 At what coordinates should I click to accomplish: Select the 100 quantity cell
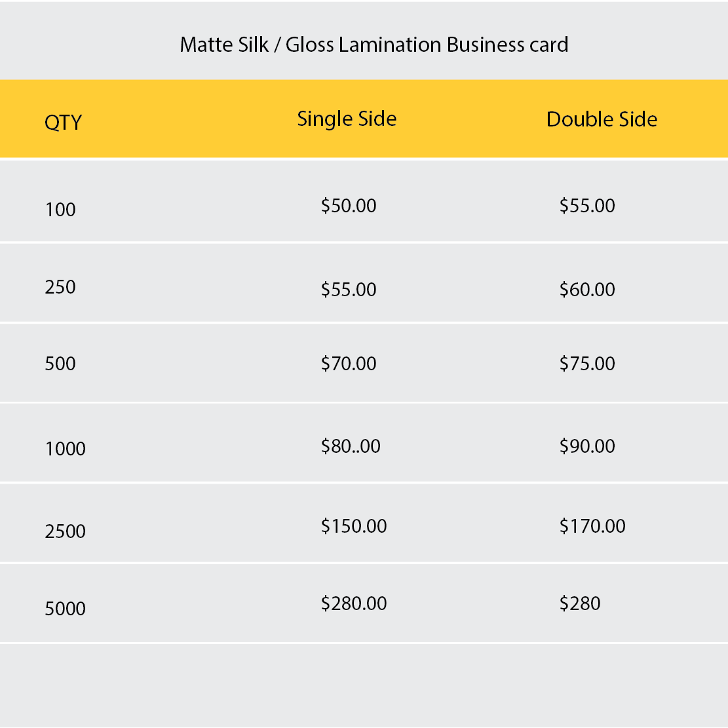[60, 210]
